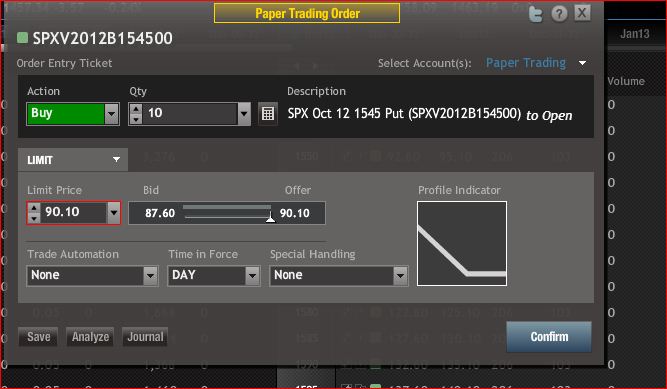
Task: Open the help question mark icon
Action: 559,14
